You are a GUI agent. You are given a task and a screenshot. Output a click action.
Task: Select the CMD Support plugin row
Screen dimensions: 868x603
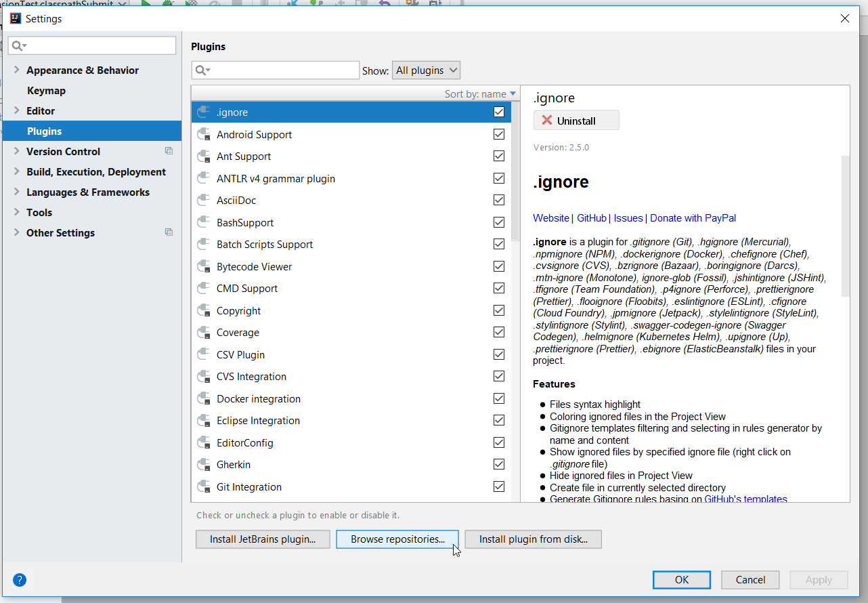(x=351, y=289)
